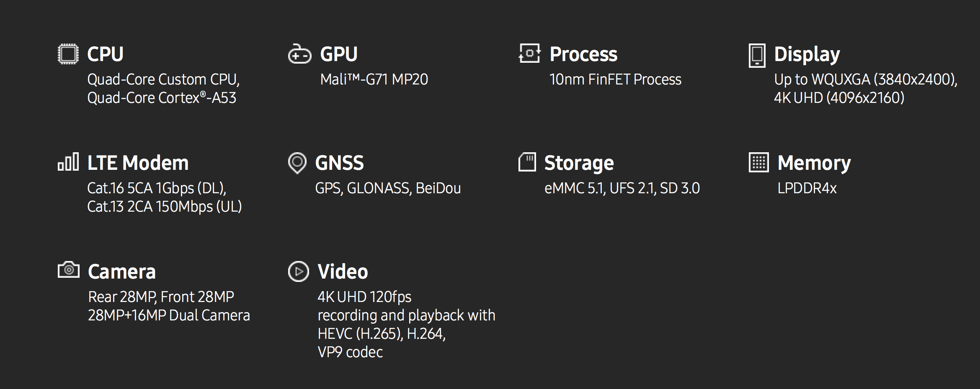This screenshot has height=389, width=980.
Task: Click the CPU chip icon
Action: (68, 54)
